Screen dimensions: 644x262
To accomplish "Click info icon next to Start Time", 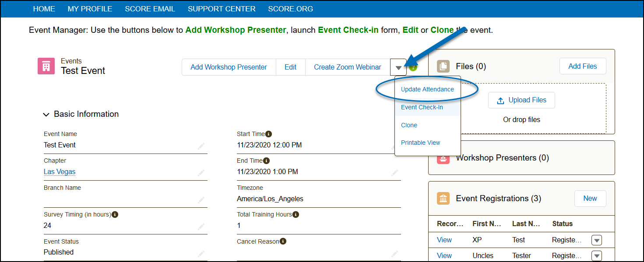I will coord(269,134).
